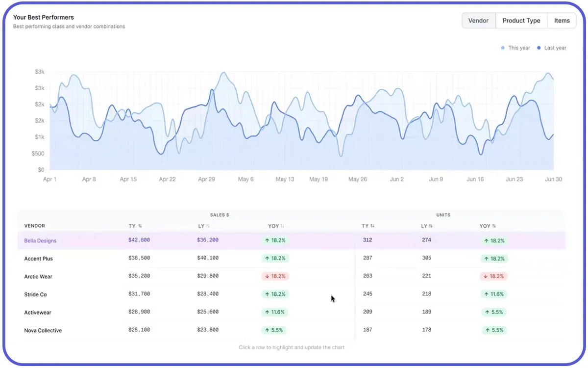The image size is (588, 368).
Task: Click the VENDOR column header
Action: (x=35, y=226)
